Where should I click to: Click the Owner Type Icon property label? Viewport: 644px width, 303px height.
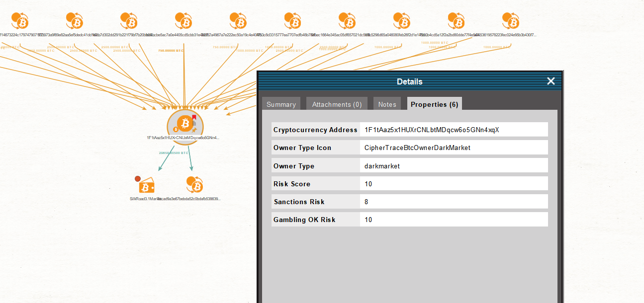pyautogui.click(x=315, y=148)
